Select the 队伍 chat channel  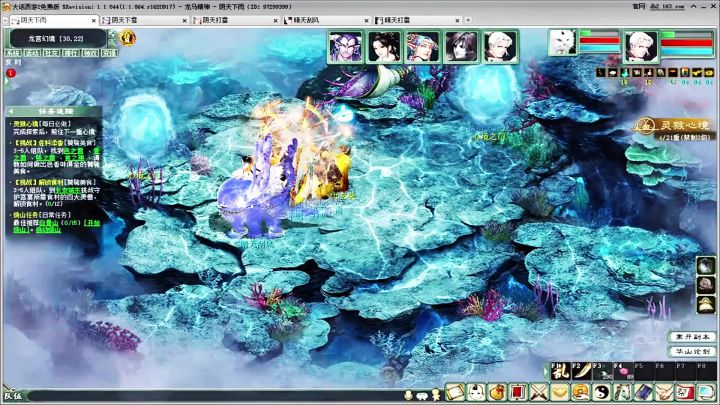(x=13, y=395)
